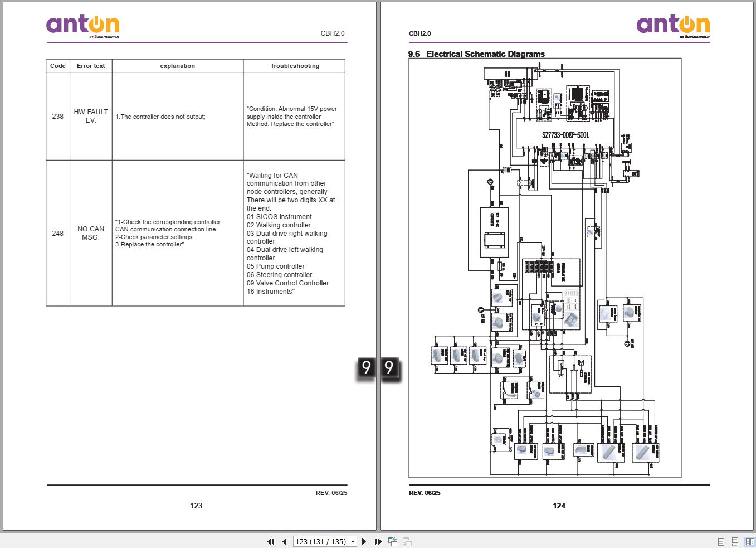756x548 pixels.
Task: Toggle the highlighted facing-pages view mode
Action: click(x=748, y=541)
